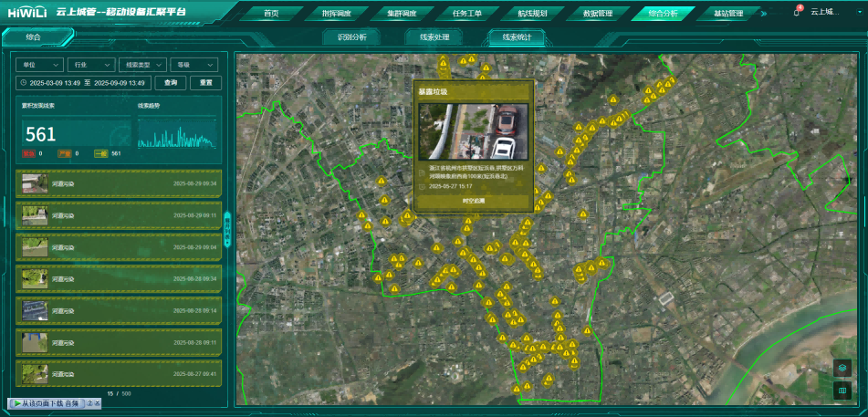Select the 识别分析 tab

click(x=352, y=37)
